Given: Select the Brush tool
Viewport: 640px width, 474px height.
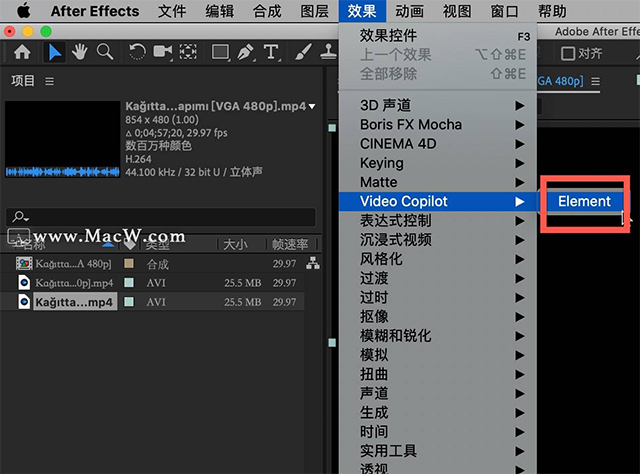Looking at the screenshot, I should tap(303, 52).
